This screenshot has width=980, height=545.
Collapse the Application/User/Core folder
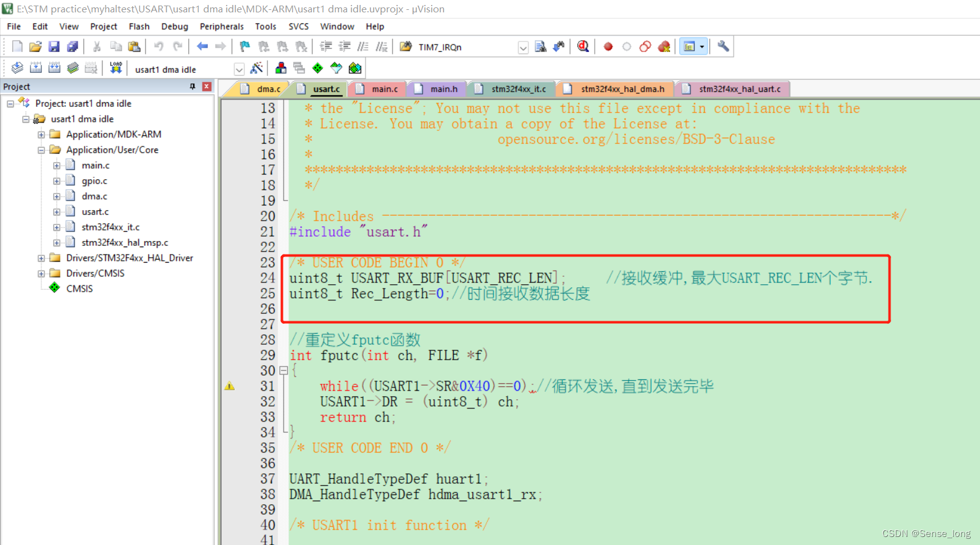click(x=41, y=150)
